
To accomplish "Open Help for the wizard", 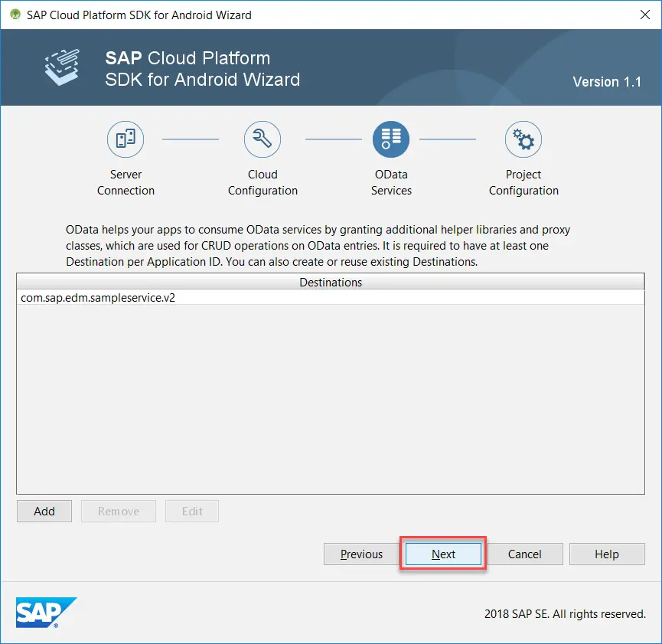I will (607, 554).
